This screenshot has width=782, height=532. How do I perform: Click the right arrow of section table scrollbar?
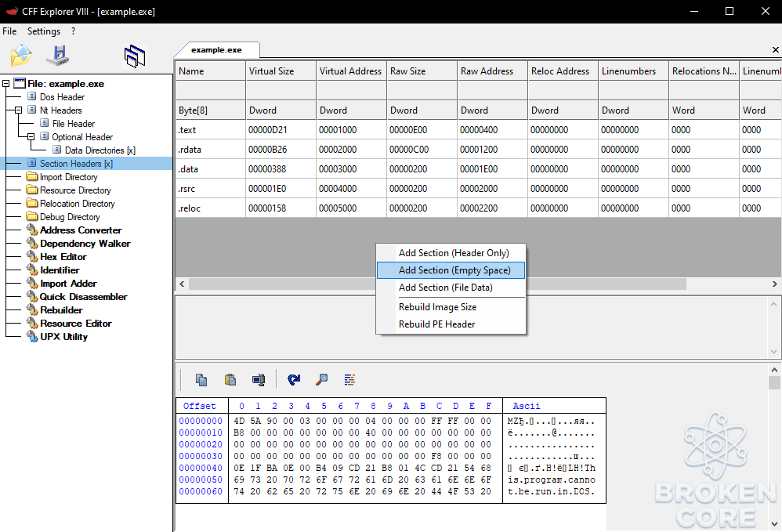(x=774, y=284)
